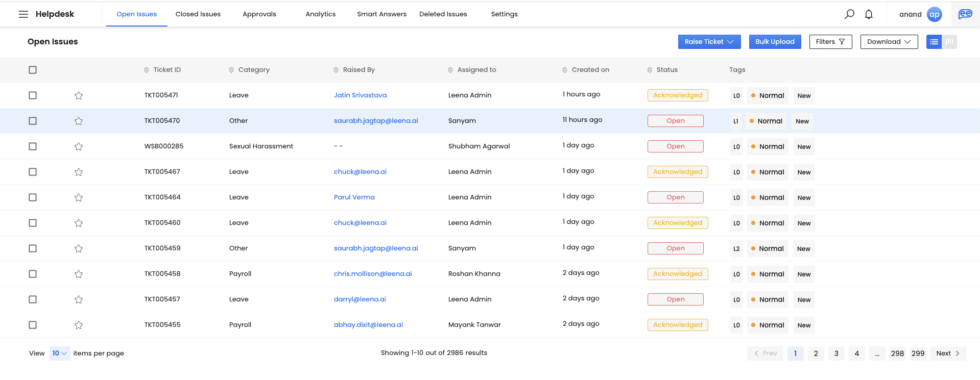
Task: Jump to page 299
Action: pos(918,353)
